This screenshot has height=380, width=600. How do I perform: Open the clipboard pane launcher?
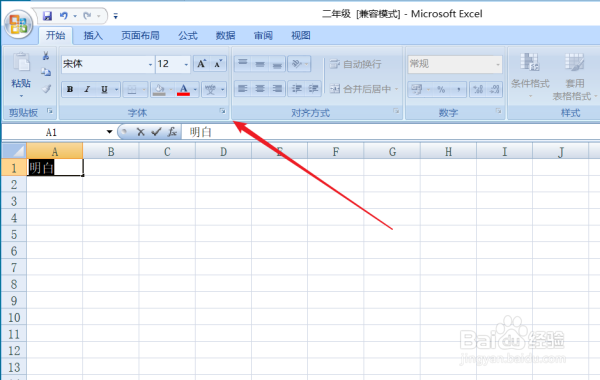(50, 111)
